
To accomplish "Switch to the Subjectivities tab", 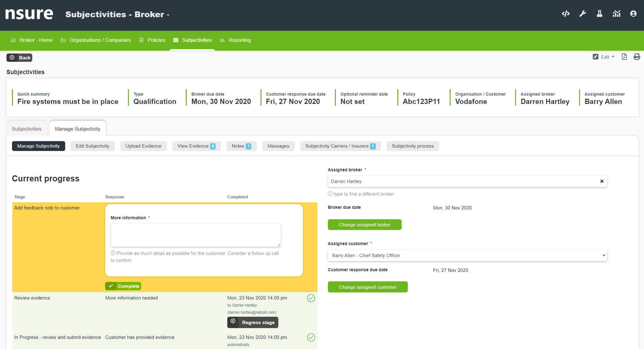I will [x=27, y=129].
